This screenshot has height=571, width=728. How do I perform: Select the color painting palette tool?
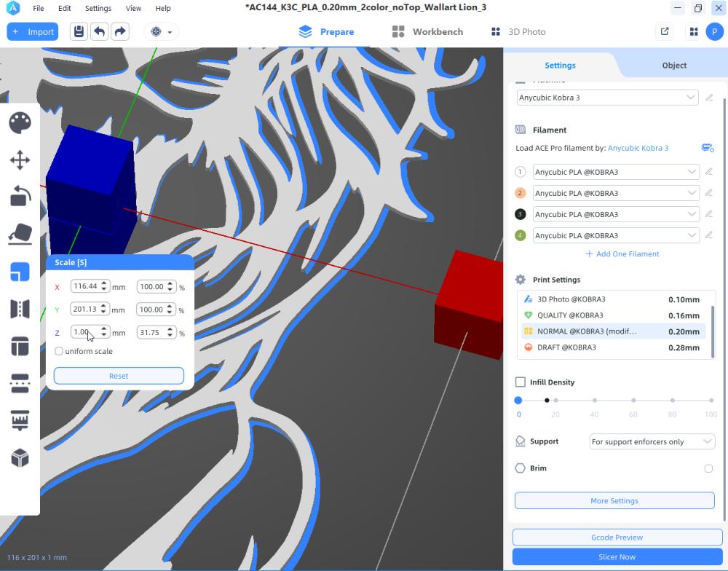click(20, 123)
